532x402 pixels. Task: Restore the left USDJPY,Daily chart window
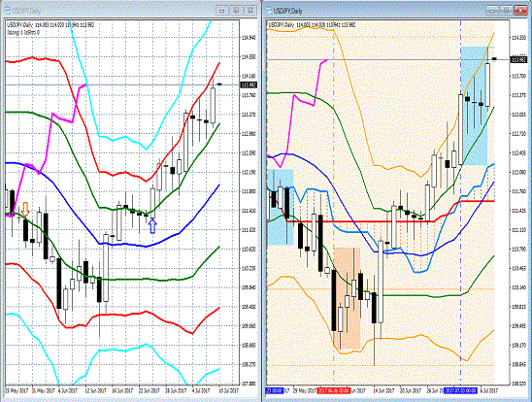(x=236, y=11)
